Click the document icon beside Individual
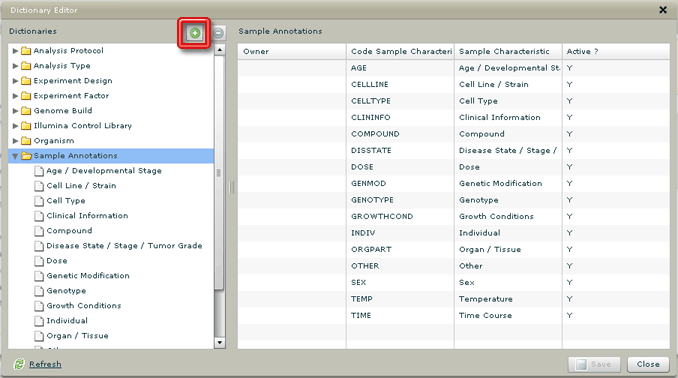 tap(39, 320)
